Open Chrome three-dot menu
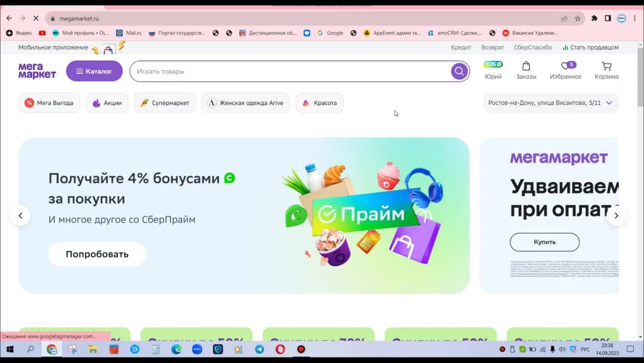Screen dimensions: 644x363 pos(635,18)
